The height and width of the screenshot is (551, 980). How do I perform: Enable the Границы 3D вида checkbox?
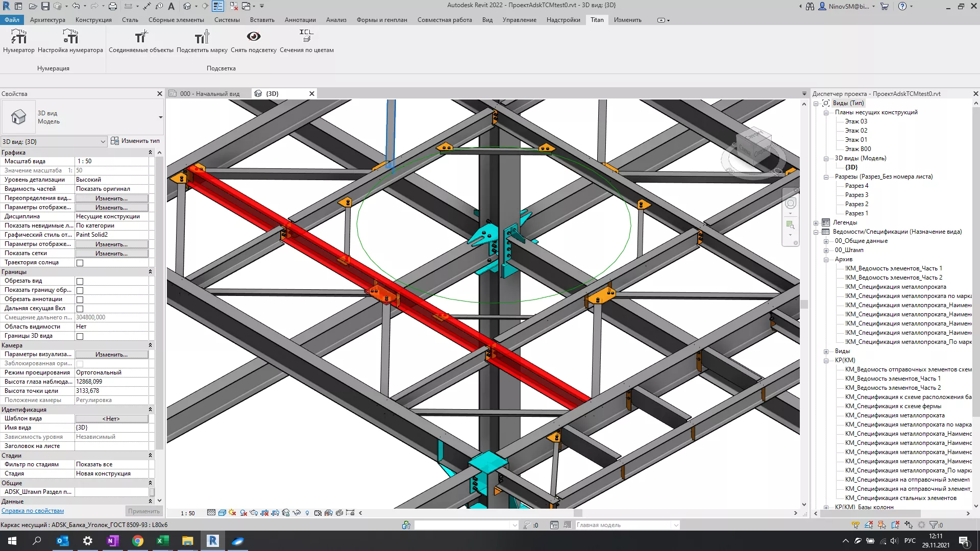pyautogui.click(x=80, y=336)
